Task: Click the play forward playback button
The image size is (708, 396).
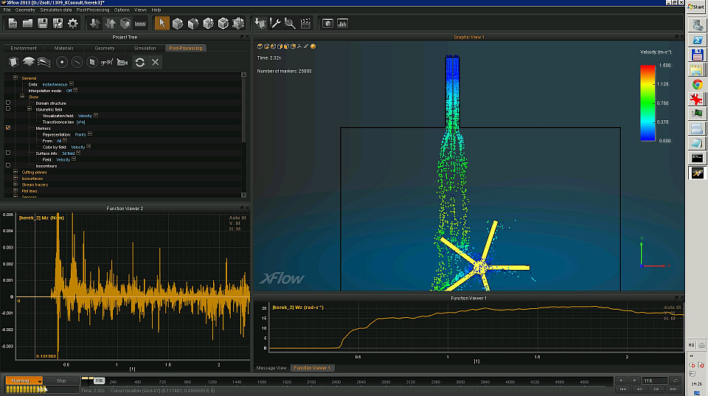Action: pyautogui.click(x=634, y=380)
